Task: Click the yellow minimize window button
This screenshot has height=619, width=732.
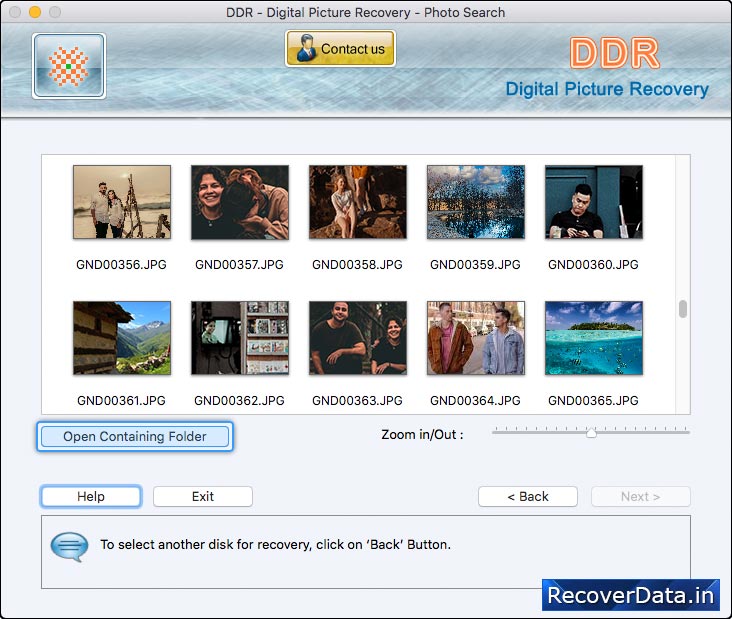Action: point(35,12)
